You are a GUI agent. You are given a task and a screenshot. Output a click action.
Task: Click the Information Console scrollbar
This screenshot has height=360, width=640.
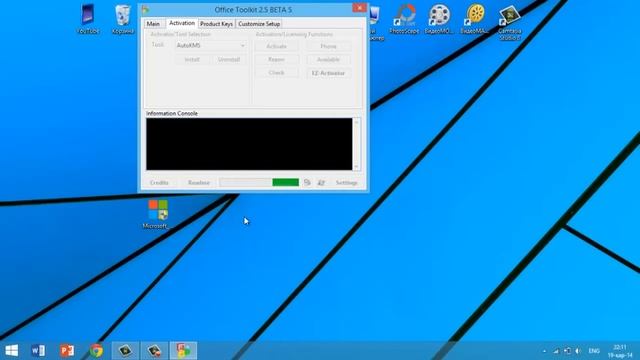pyautogui.click(x=356, y=144)
